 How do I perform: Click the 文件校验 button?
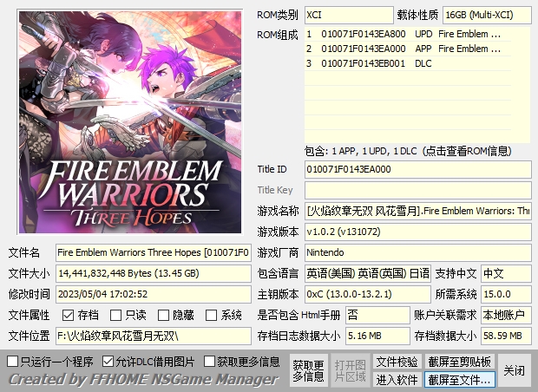(397, 362)
